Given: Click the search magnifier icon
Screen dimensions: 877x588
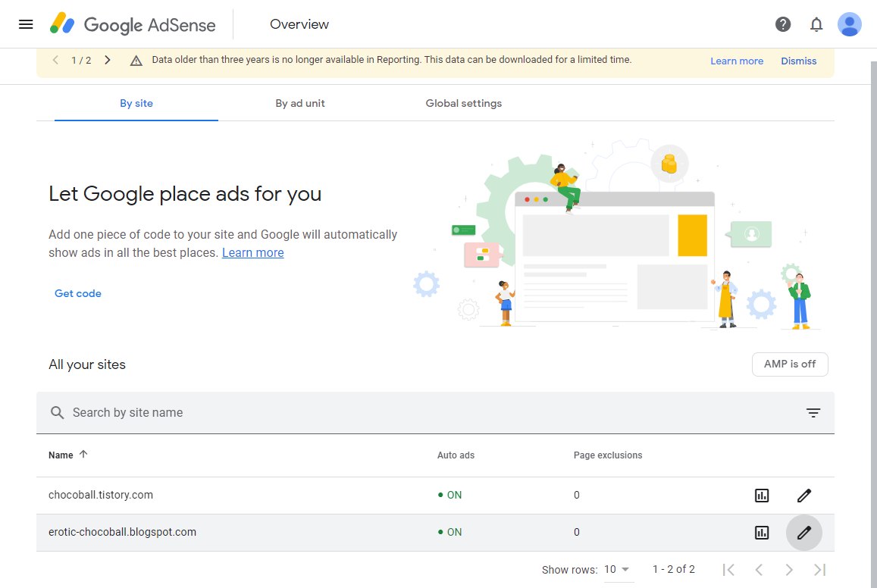Looking at the screenshot, I should point(57,412).
